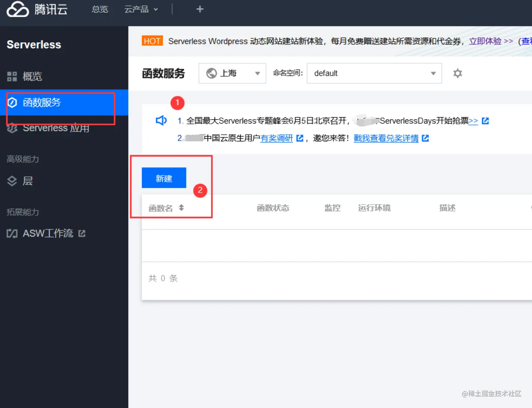
Task: Select 函数服务 in the sidebar
Action: coord(64,102)
